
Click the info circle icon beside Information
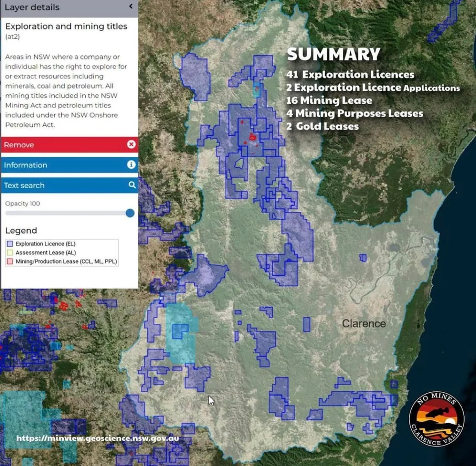click(x=132, y=165)
